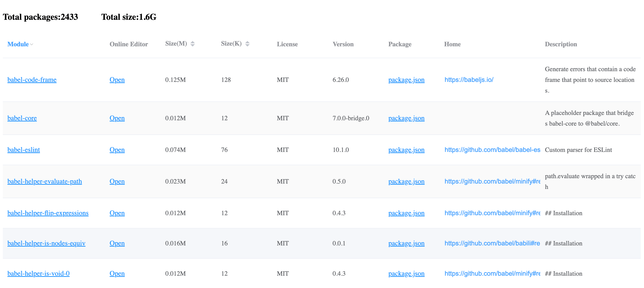Open babel-core in the online editor

[117, 118]
